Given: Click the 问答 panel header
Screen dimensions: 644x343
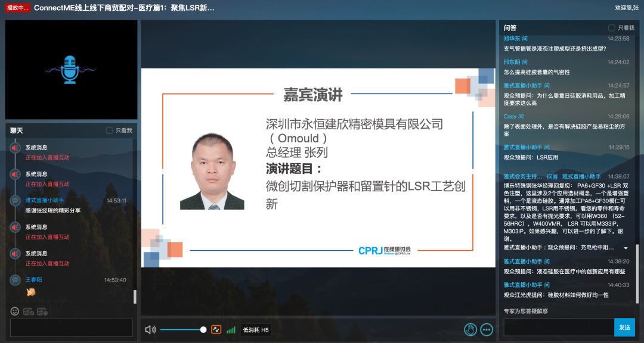Looking at the screenshot, I should (510, 28).
